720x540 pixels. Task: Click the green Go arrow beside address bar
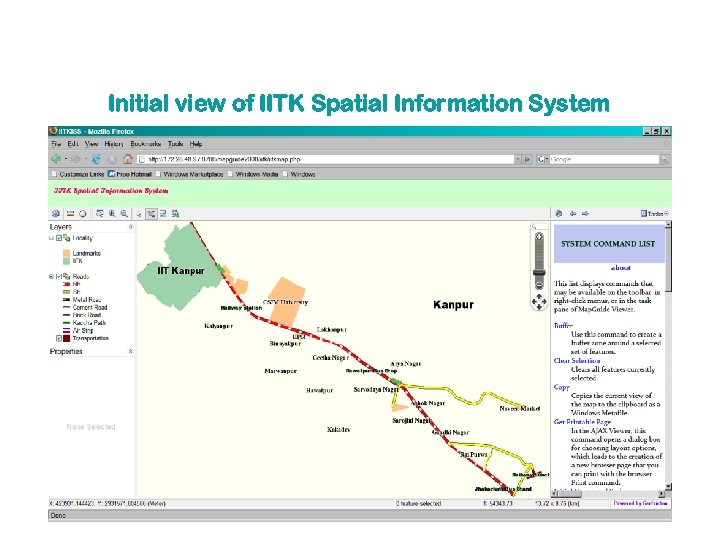pos(527,159)
